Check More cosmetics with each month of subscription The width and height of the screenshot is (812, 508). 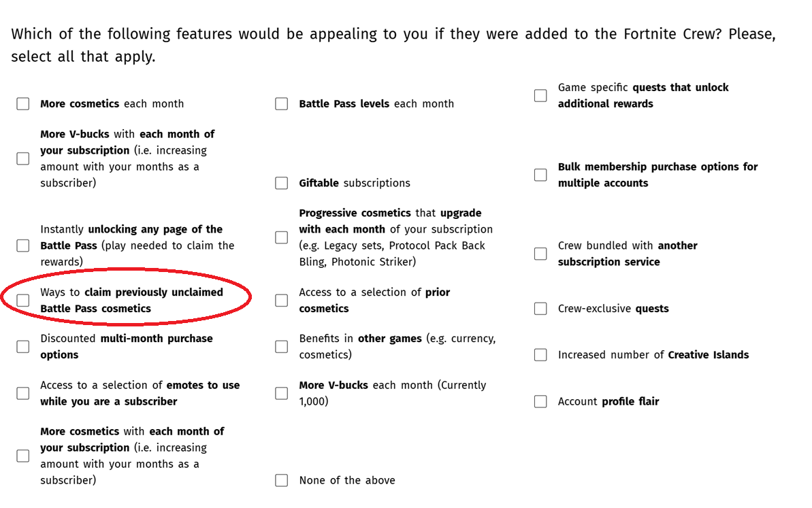coord(22,455)
